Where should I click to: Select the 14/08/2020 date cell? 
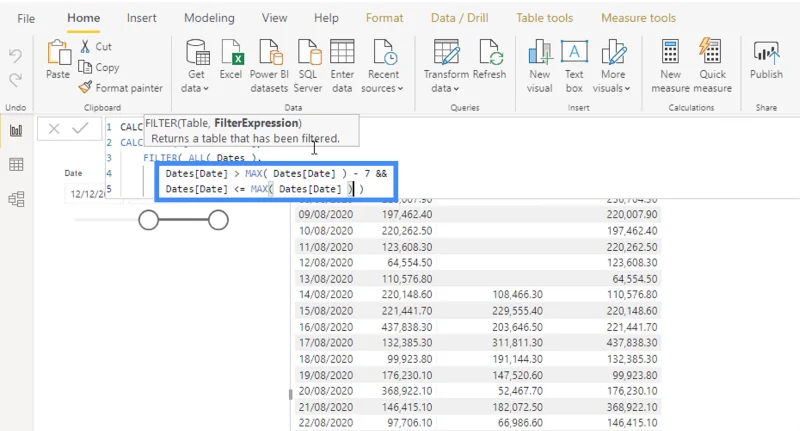click(x=326, y=295)
